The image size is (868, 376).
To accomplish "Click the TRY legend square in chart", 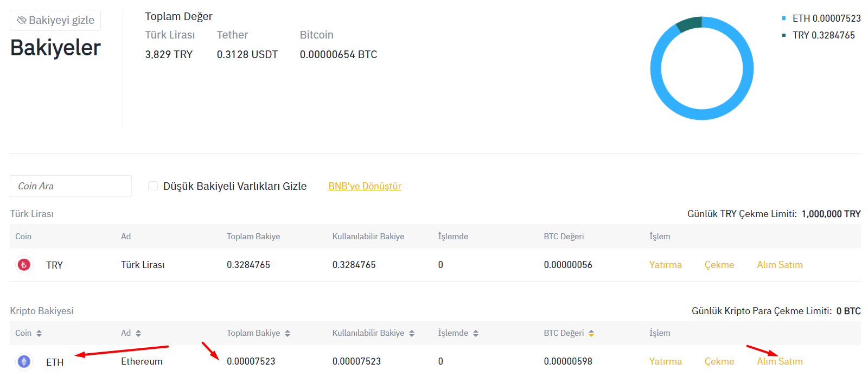I will tap(784, 35).
